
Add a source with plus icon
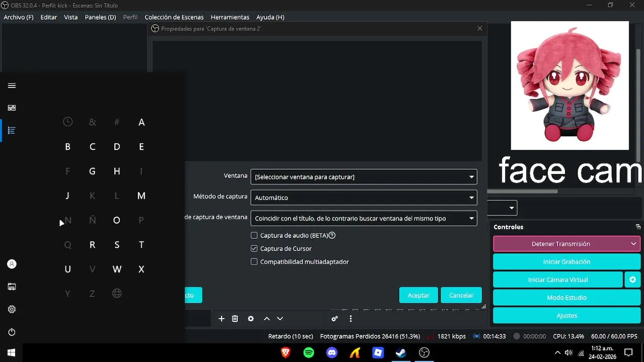coord(221,319)
